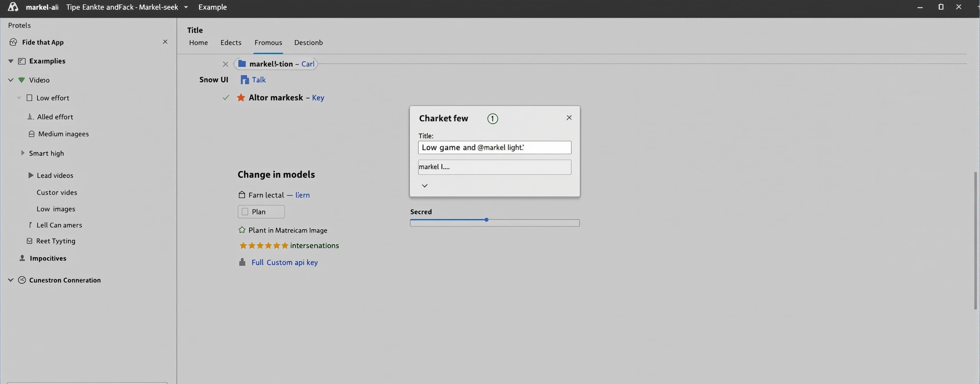
Task: Click the green Video triangle icon
Action: click(22, 80)
